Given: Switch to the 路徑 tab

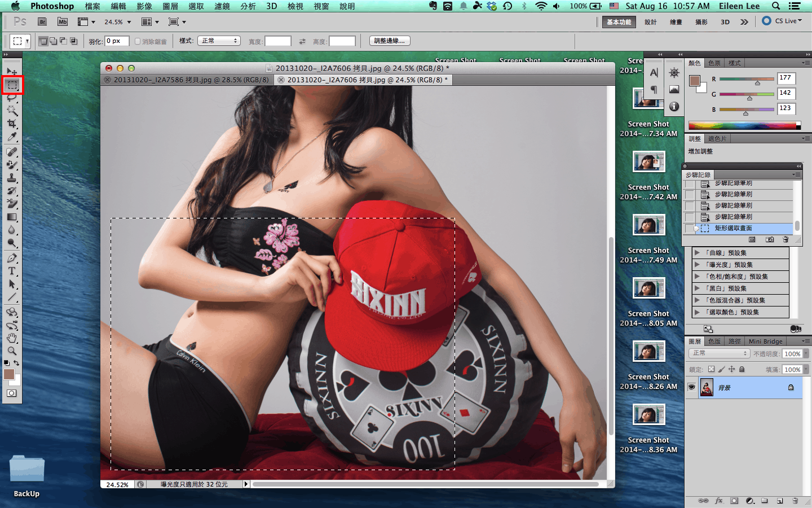Looking at the screenshot, I should point(735,341).
